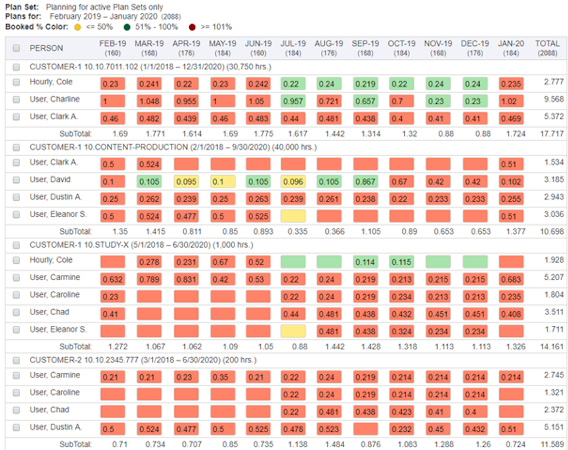The image size is (568, 450).
Task: Edit User, Dustin A. AUG-19 cell 0.523
Action: [329, 429]
